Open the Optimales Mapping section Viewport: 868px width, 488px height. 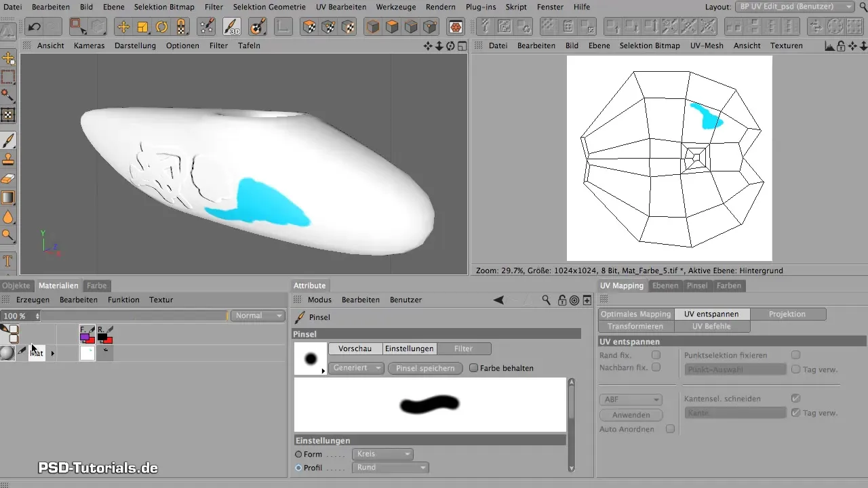(637, 314)
